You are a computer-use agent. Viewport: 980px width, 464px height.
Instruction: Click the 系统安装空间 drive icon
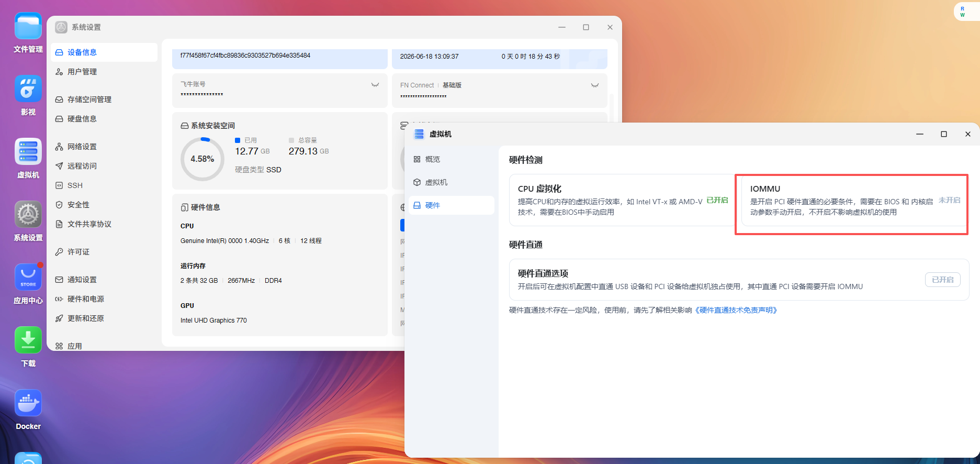point(185,126)
